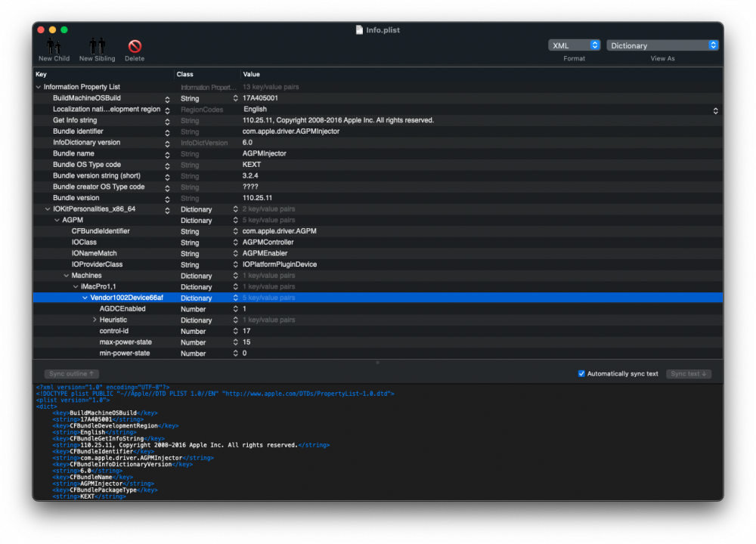Viewport: 756px width, 544px height.
Task: Click the Info.plist window title
Action: [x=383, y=30]
